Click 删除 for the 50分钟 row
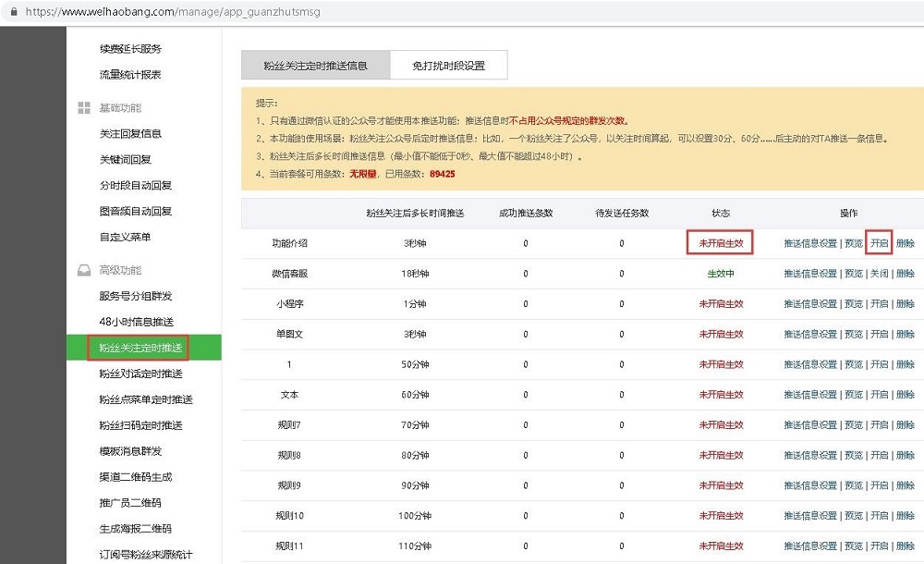Screen dimensions: 924x564 coord(906,364)
